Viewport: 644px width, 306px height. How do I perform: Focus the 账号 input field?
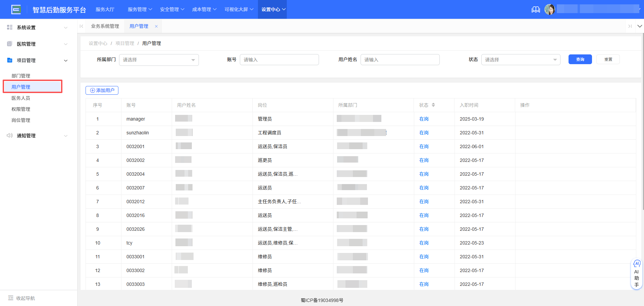pos(279,60)
